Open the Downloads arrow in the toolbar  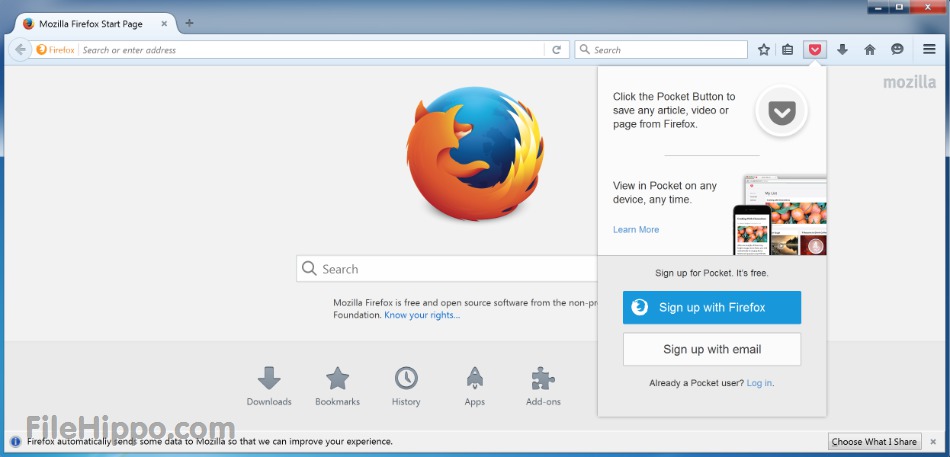pos(842,50)
